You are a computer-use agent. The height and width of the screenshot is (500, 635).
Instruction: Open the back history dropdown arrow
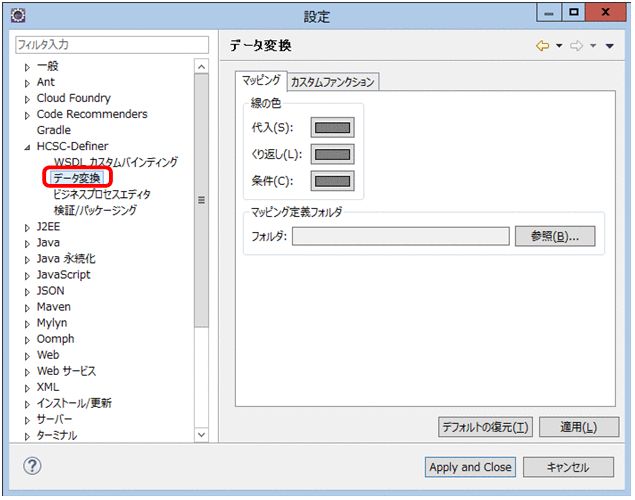tap(559, 46)
